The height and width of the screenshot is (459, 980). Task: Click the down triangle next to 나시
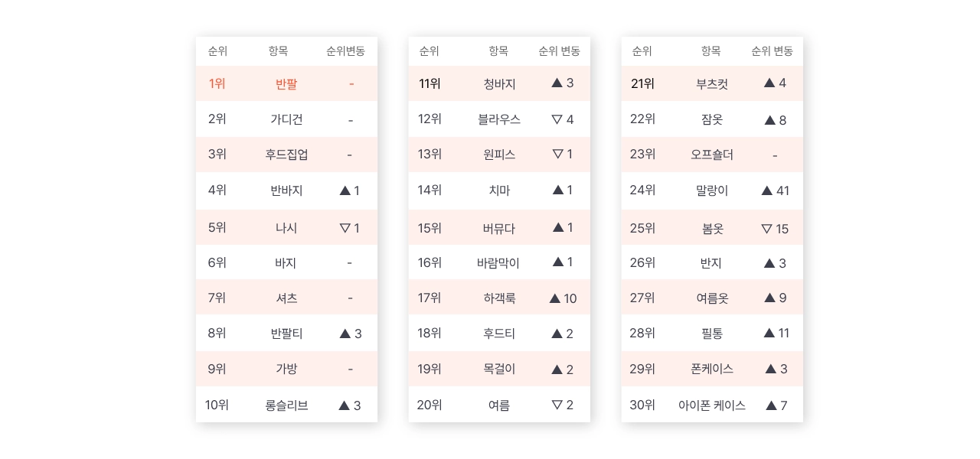(x=345, y=228)
